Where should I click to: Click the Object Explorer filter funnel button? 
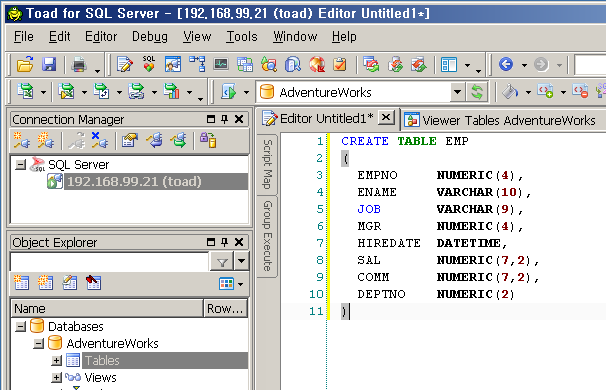(x=222, y=262)
